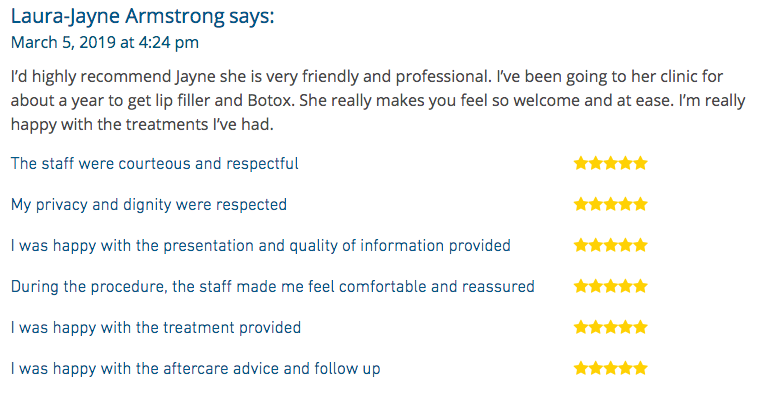780x394 pixels.
Task: Click 'My privacy and dignity were respected' label
Action: (x=149, y=205)
